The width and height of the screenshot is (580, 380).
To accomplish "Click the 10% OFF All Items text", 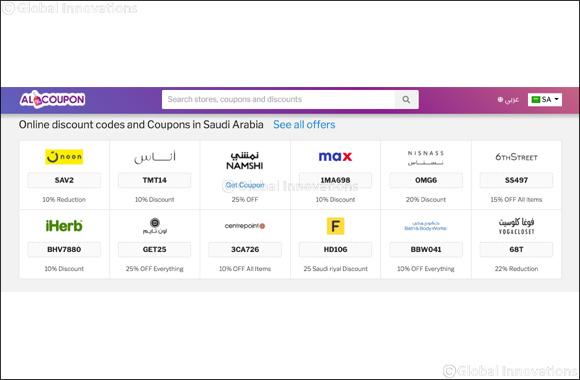I will coord(245,269).
